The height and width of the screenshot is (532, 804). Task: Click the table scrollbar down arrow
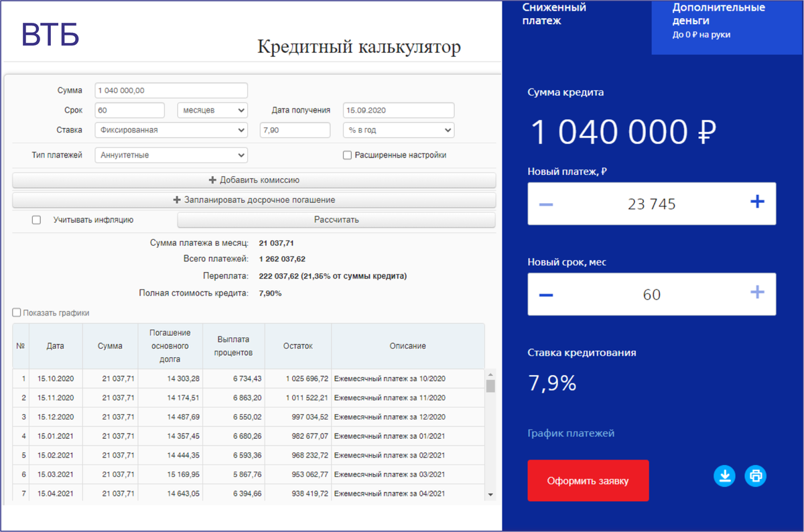tap(490, 494)
